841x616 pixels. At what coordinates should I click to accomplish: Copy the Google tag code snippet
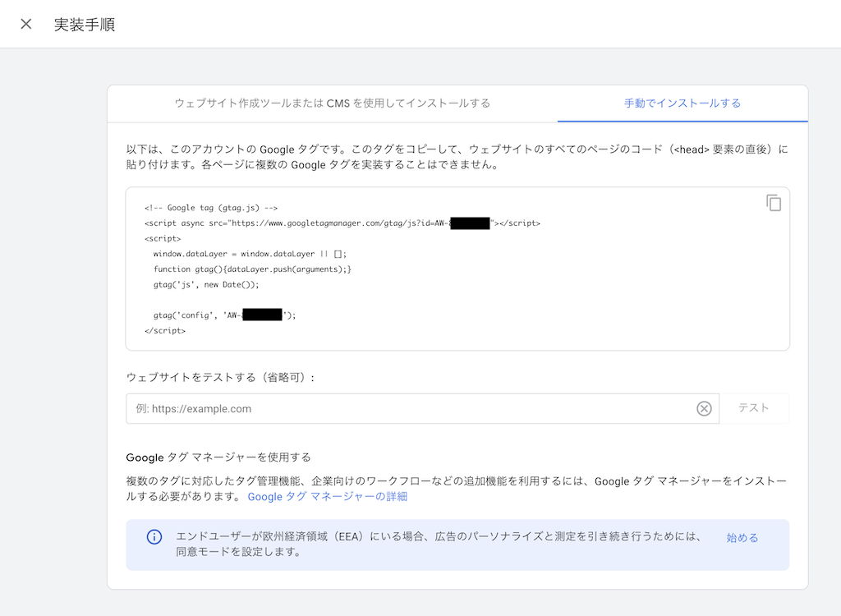[774, 203]
